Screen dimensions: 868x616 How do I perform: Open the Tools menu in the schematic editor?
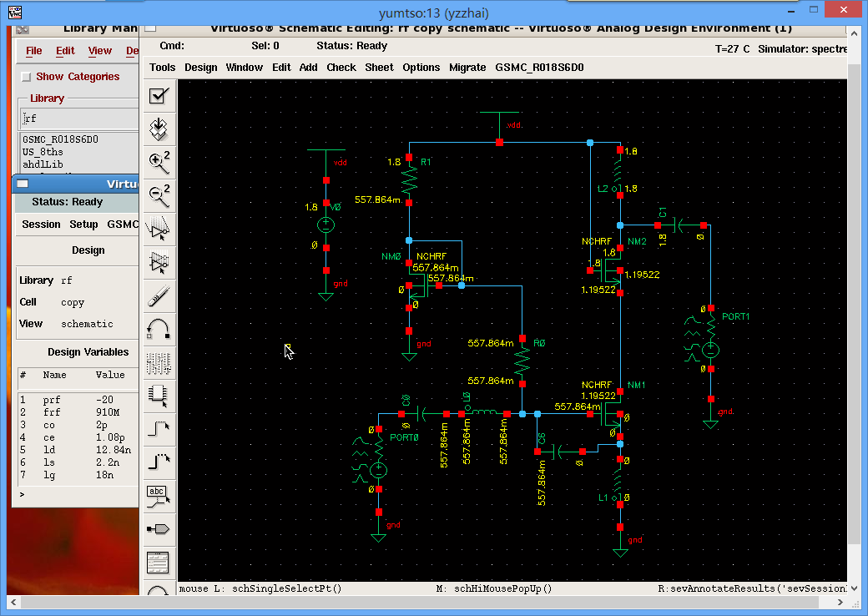pyautogui.click(x=162, y=68)
